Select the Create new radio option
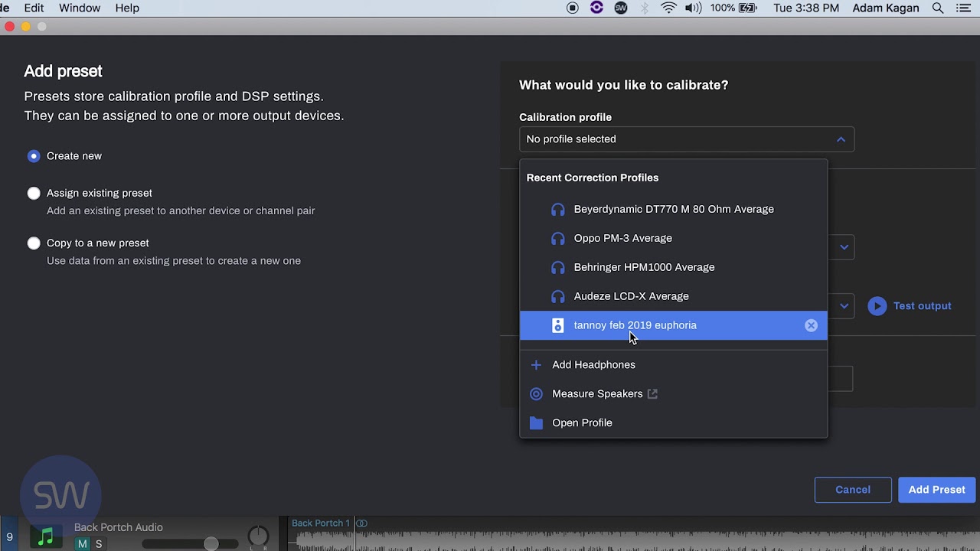Image resolution: width=980 pixels, height=551 pixels. click(x=34, y=156)
